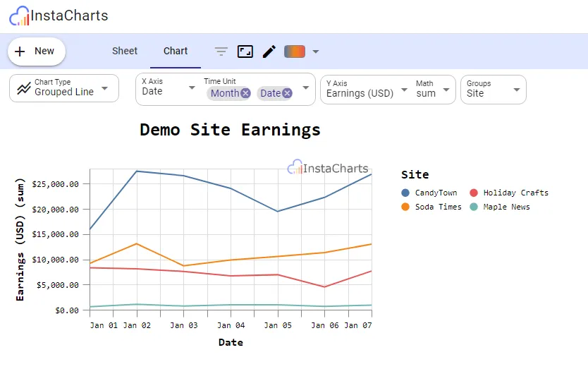Open the Y Axis Earnings (USD) dropdown
The height and width of the screenshot is (381, 588).
click(x=404, y=90)
